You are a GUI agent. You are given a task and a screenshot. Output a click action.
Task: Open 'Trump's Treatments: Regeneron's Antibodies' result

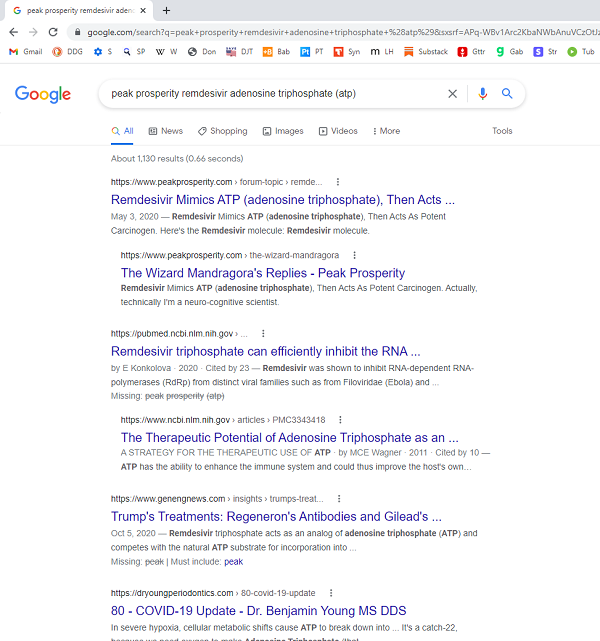click(276, 517)
